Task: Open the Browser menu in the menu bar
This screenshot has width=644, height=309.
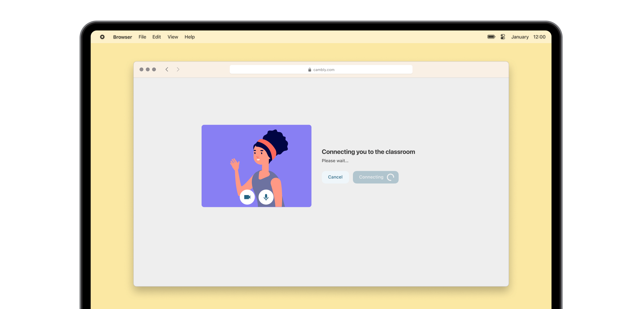Action: [x=122, y=37]
